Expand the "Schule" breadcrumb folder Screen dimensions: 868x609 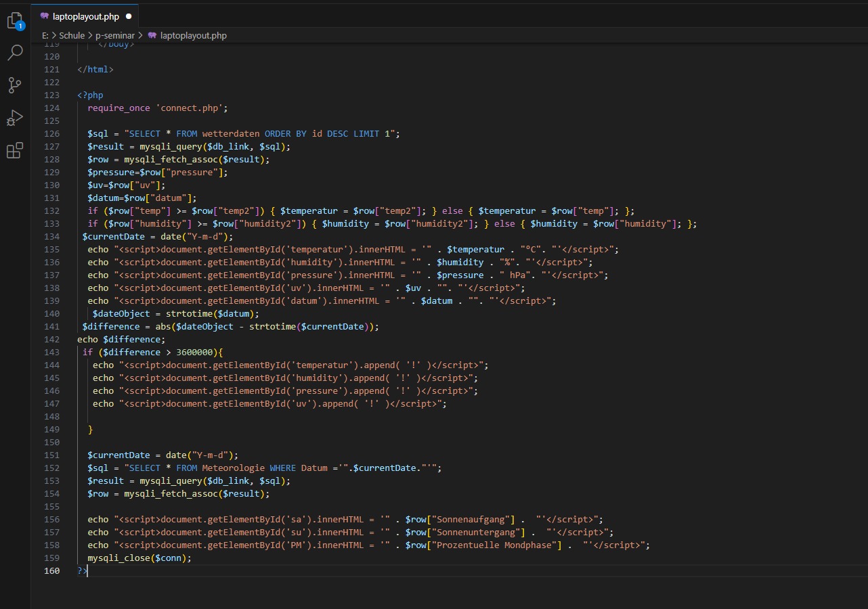72,35
